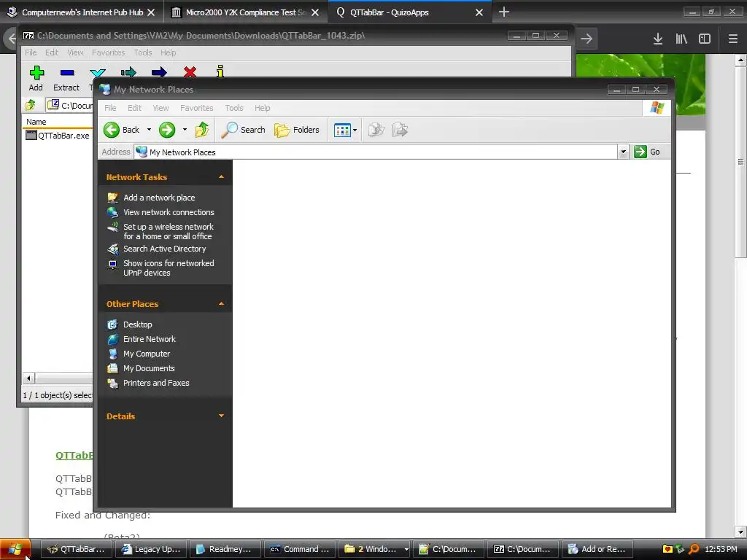Image resolution: width=747 pixels, height=560 pixels.
Task: Click the system tray search magnifier icon
Action: pos(694,549)
